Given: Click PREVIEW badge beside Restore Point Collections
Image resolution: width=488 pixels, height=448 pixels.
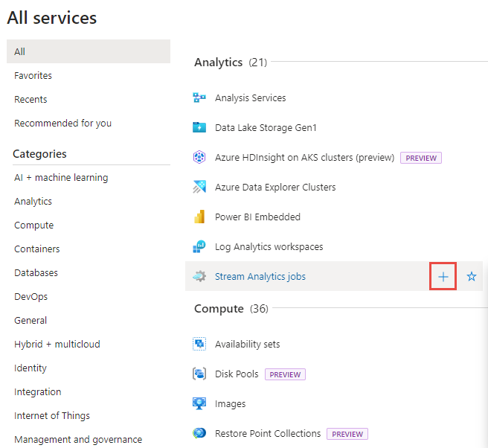Looking at the screenshot, I should [x=347, y=434].
